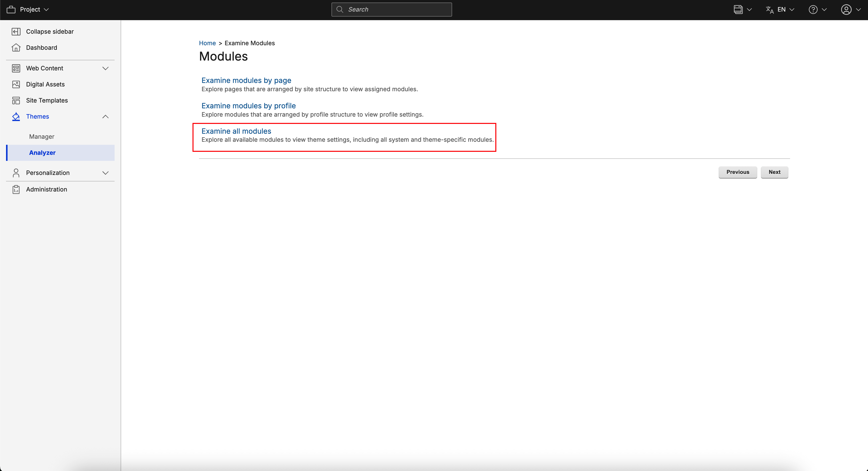
Task: Click the language translate icon
Action: click(x=769, y=10)
